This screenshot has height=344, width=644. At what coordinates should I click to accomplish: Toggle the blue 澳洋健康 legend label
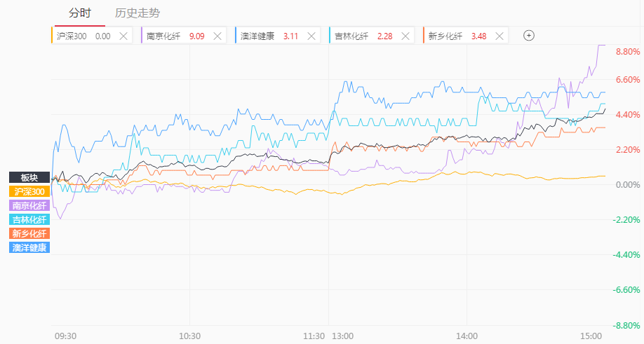(29, 247)
